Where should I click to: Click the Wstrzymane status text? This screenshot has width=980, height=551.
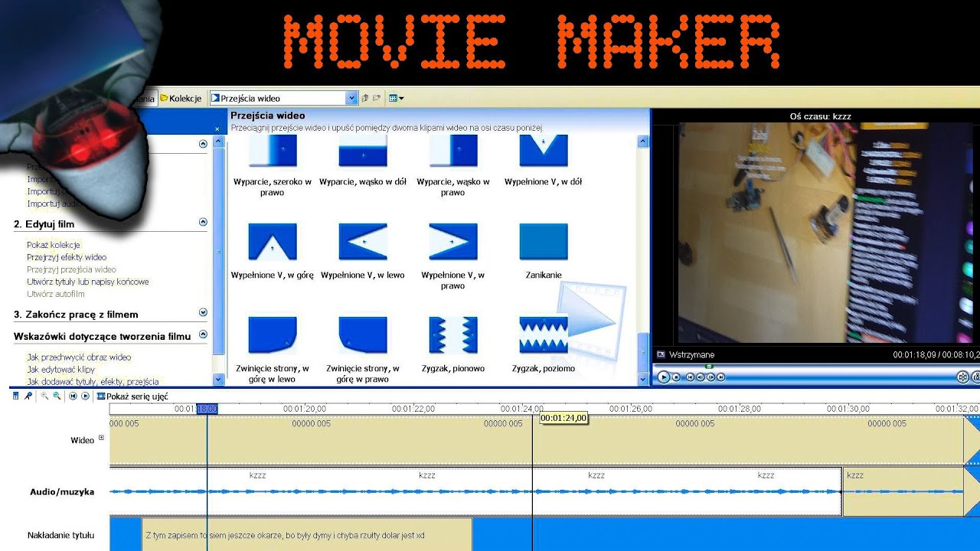(x=691, y=354)
